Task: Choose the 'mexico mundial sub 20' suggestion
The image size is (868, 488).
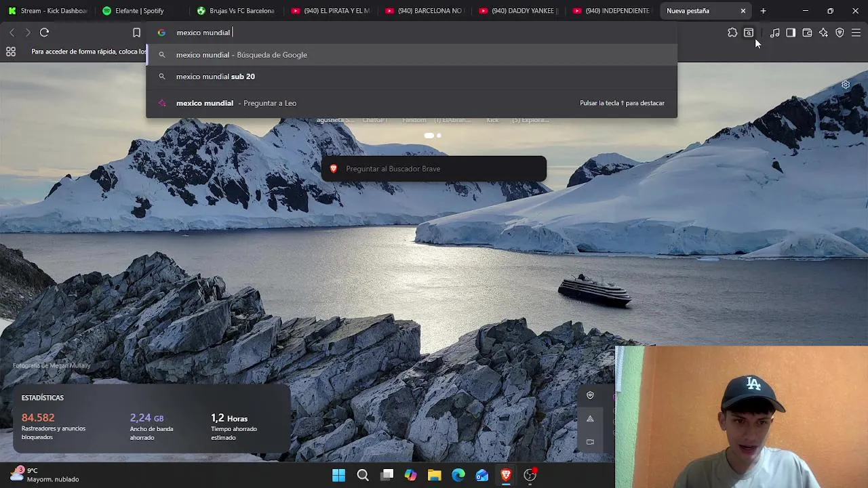Action: click(412, 77)
